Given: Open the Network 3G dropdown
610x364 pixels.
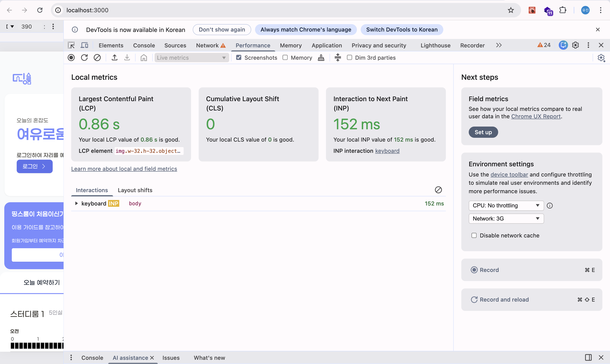Looking at the screenshot, I should pos(506,219).
